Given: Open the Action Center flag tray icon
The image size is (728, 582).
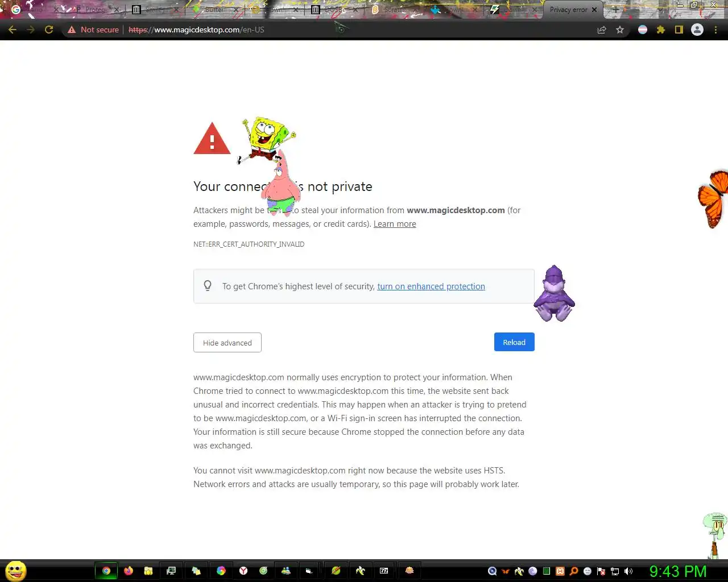Looking at the screenshot, I should coord(601,571).
